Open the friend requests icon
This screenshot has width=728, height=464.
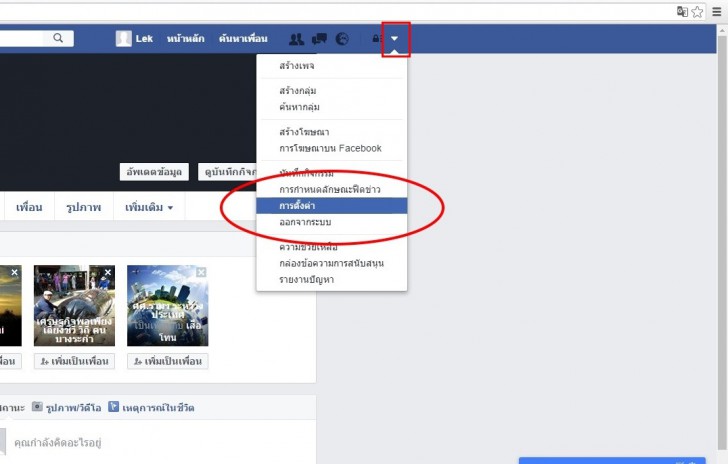(x=296, y=39)
